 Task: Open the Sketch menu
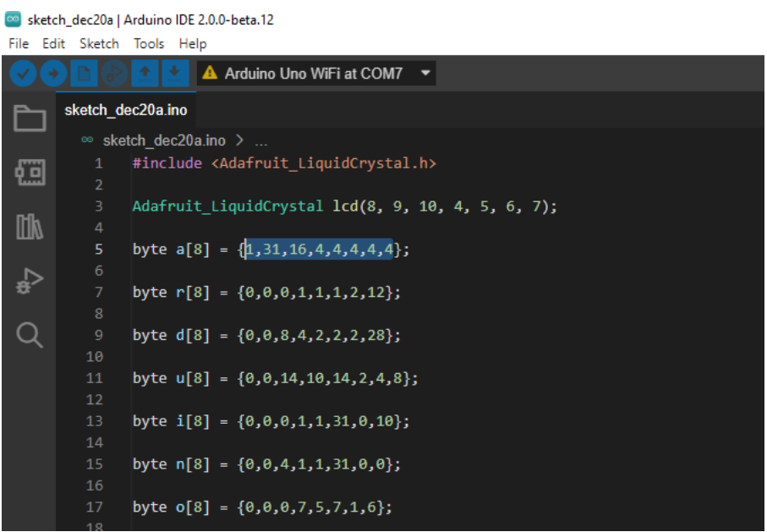tap(99, 43)
